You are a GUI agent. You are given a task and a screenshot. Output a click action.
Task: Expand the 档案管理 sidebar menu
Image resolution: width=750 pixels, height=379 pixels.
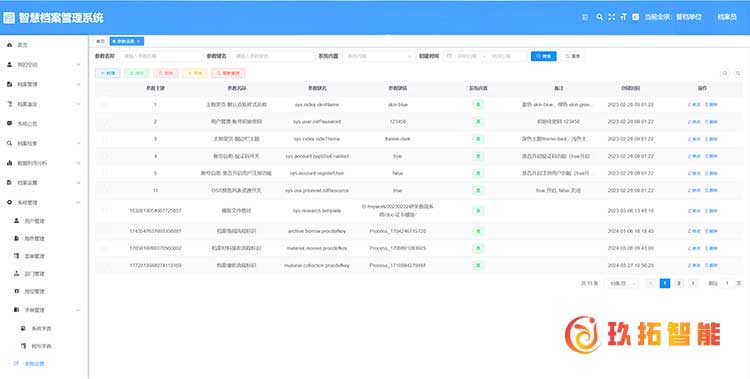[44, 84]
